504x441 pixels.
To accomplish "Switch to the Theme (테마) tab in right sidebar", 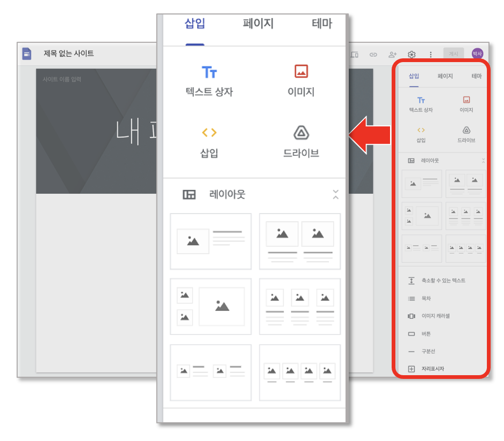I will [476, 76].
